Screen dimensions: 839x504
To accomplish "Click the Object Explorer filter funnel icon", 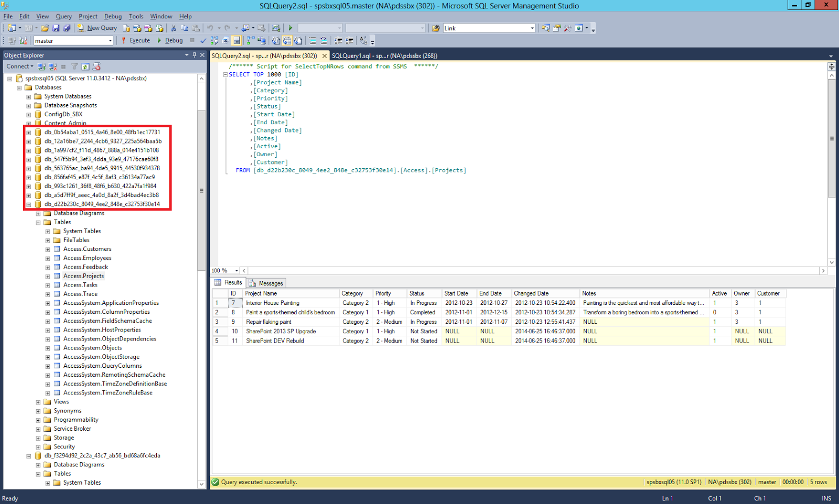I will (74, 67).
